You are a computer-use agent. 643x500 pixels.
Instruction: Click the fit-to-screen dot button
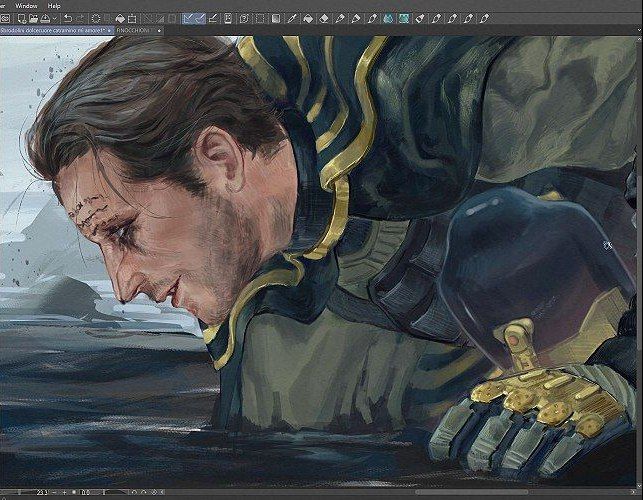click(74, 492)
